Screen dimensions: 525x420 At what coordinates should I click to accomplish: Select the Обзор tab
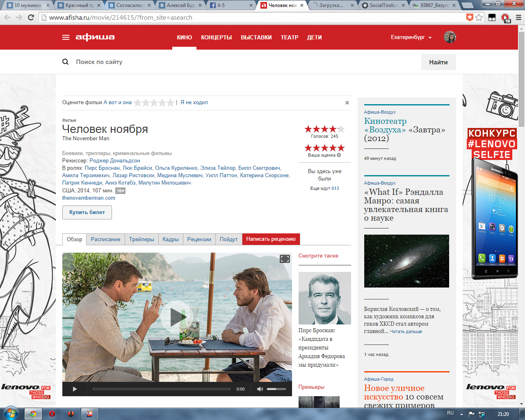click(74, 239)
